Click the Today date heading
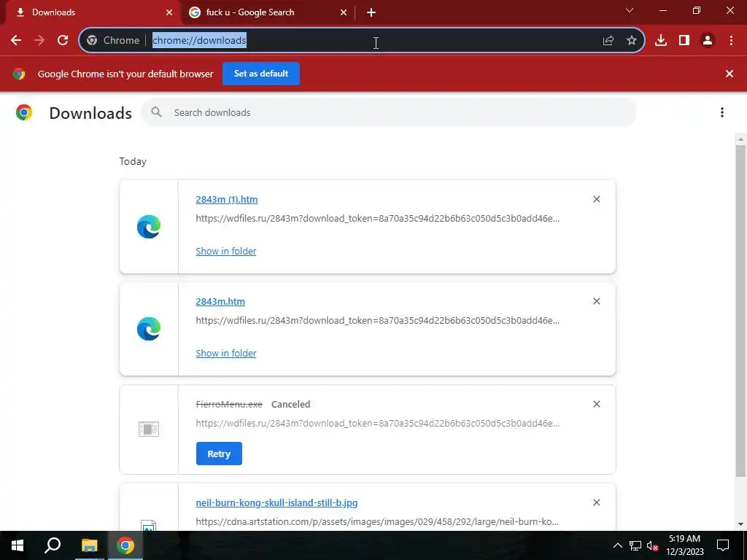Image resolution: width=747 pixels, height=560 pixels. 133,161
